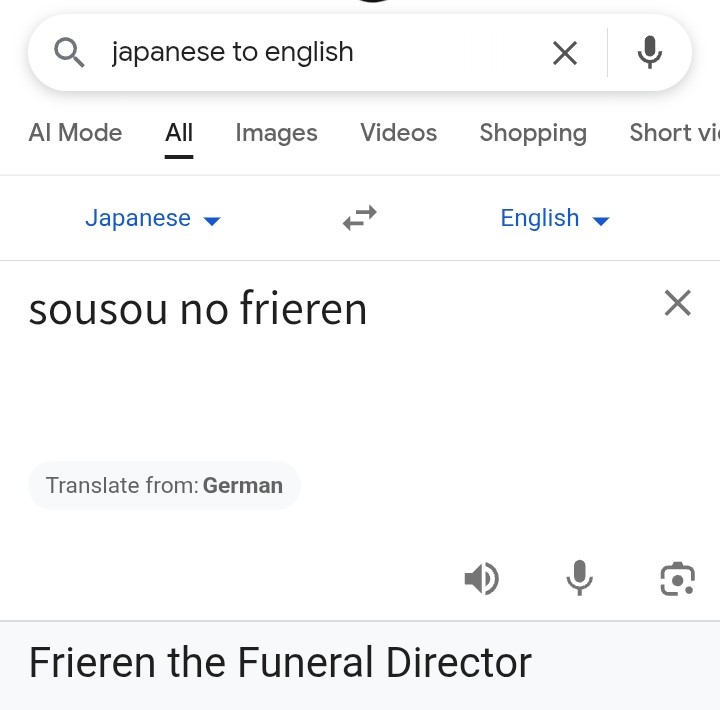
Task: Select the All results tab
Action: pos(179,133)
